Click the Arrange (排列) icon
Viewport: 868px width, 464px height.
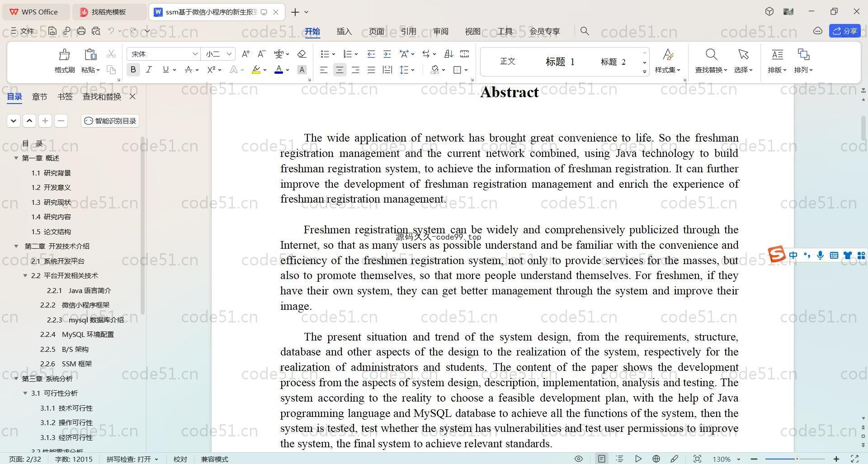[x=803, y=55]
